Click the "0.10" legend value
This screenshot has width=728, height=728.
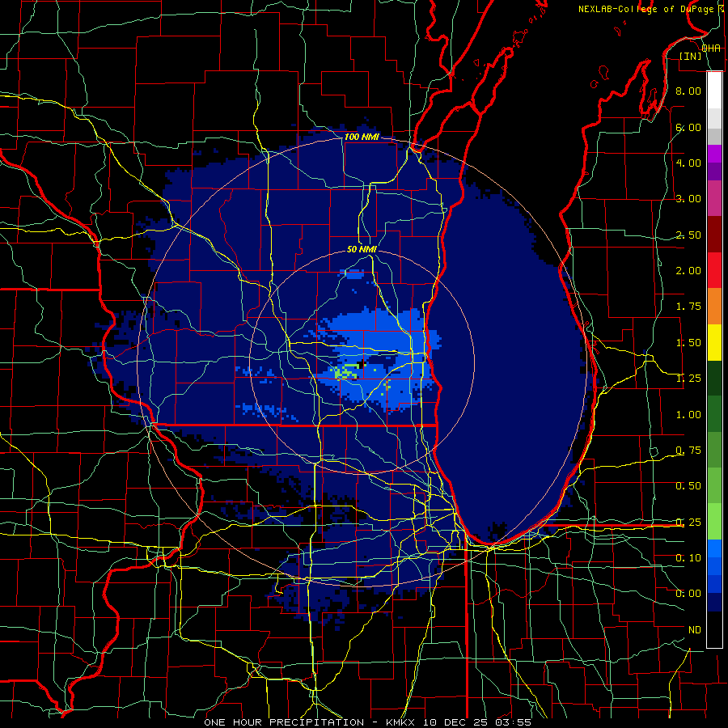pos(688,558)
